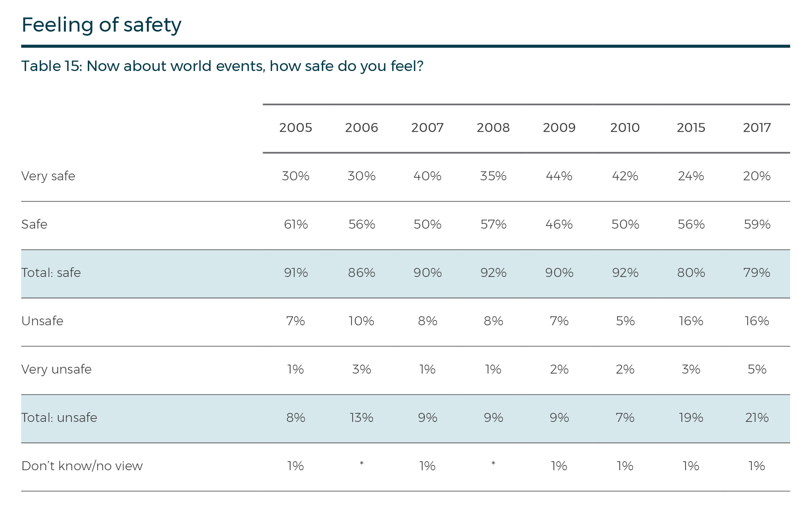This screenshot has height=520, width=812.
Task: Click the "Total: safe" row label
Action: [51, 273]
